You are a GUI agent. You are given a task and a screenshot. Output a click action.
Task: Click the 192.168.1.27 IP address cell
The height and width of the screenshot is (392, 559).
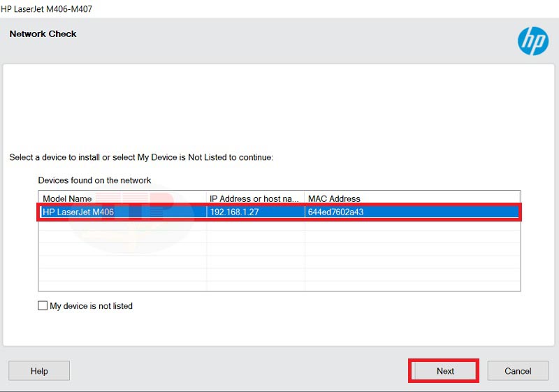click(x=234, y=212)
